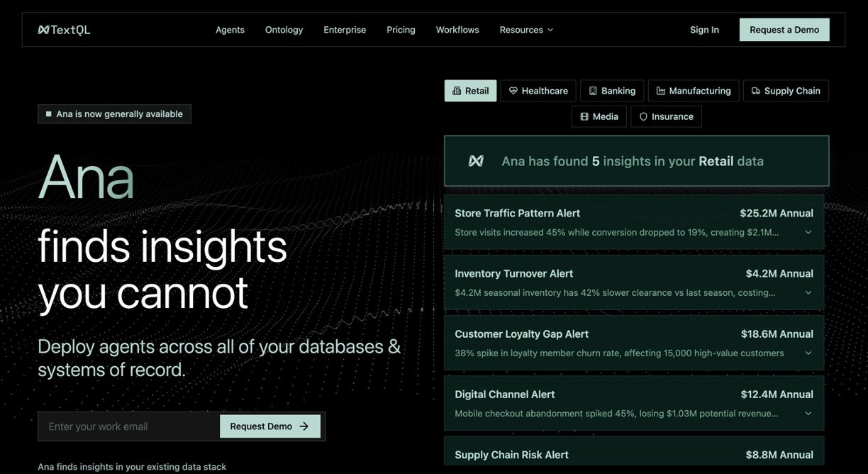Expand the Store Traffic Pattern Alert chevron
The height and width of the screenshot is (474, 868).
[x=808, y=232]
